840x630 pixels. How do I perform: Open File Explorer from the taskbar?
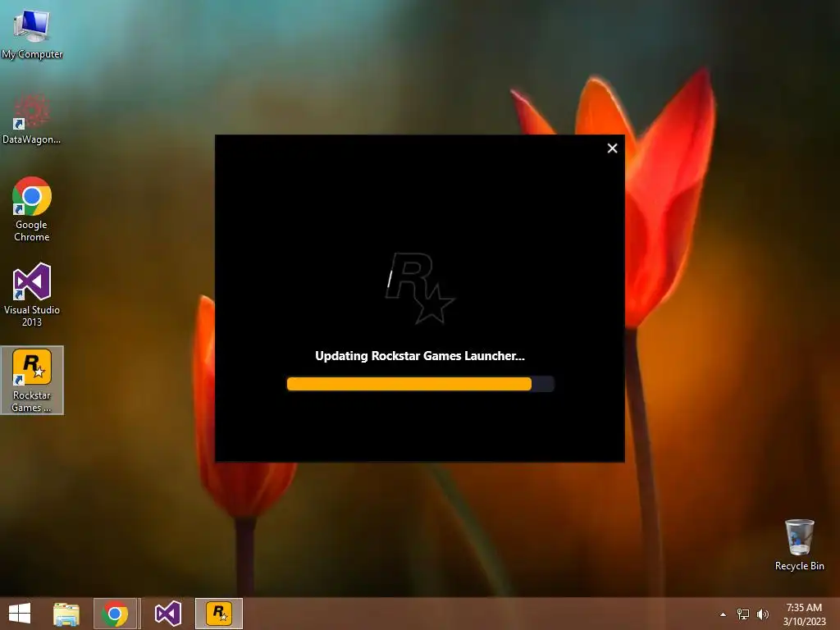66,614
